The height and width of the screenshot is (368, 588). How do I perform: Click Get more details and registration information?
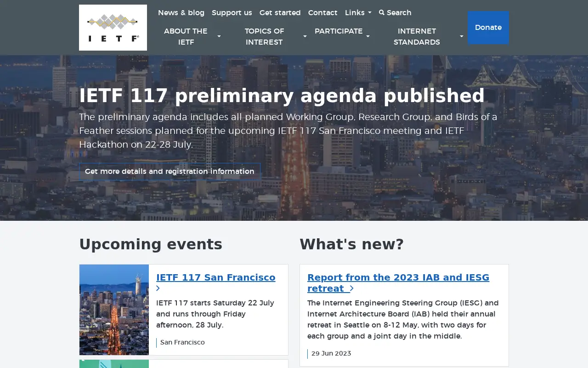pos(170,171)
